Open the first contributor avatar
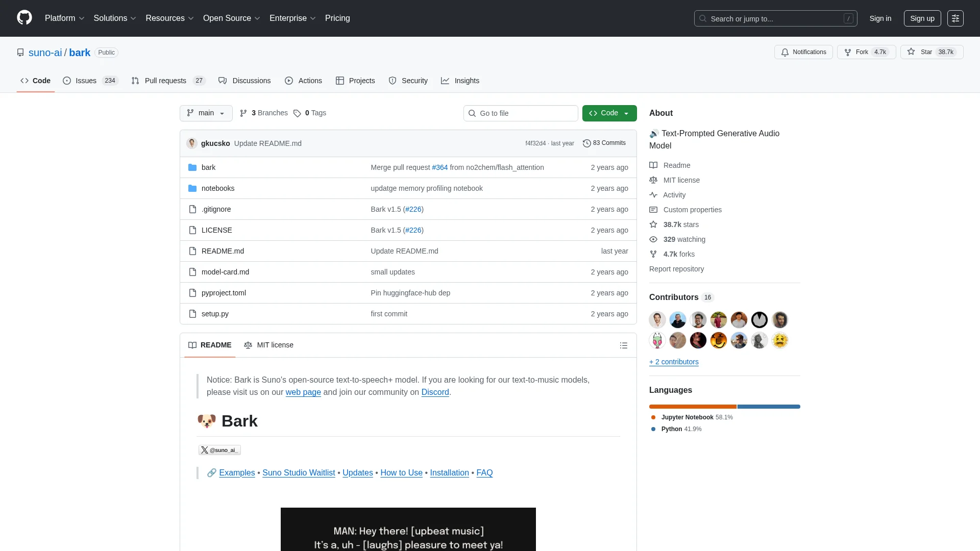This screenshot has height=551, width=980. (657, 320)
